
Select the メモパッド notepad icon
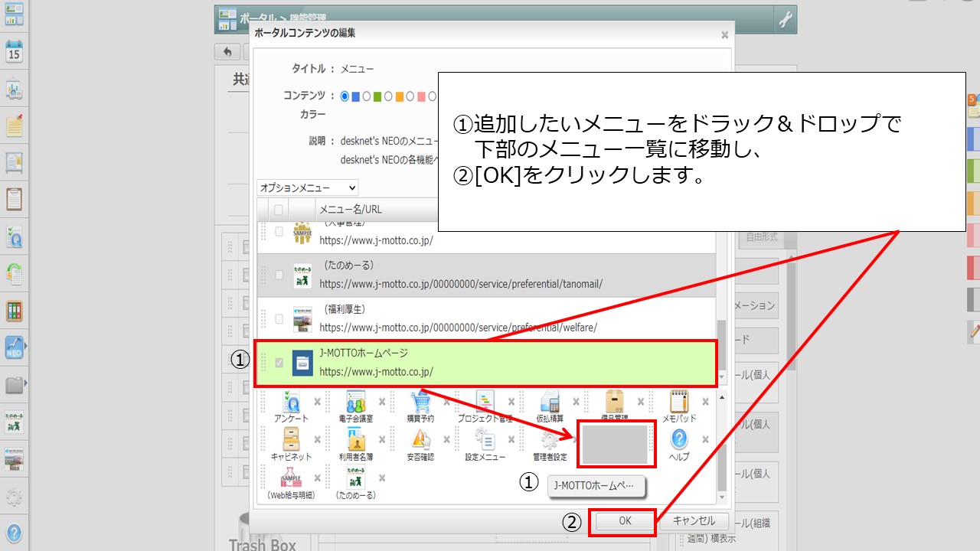[678, 400]
